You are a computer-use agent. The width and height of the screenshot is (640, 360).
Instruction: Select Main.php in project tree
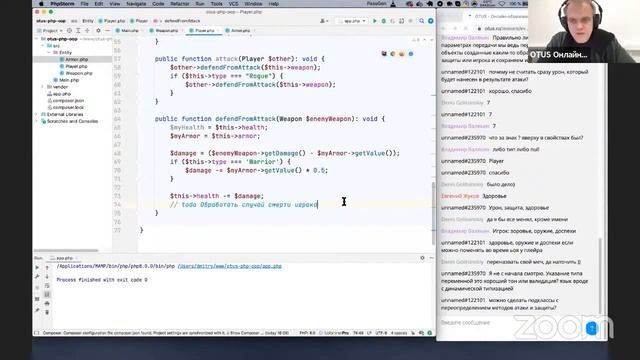(x=69, y=80)
